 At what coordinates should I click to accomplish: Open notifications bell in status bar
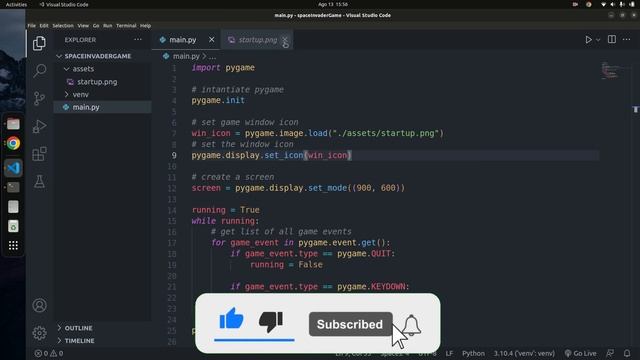(x=627, y=353)
